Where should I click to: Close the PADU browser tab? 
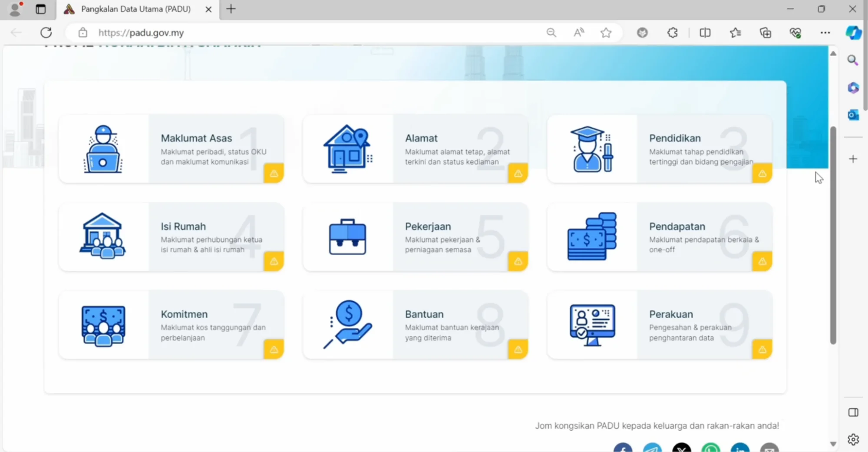(208, 9)
